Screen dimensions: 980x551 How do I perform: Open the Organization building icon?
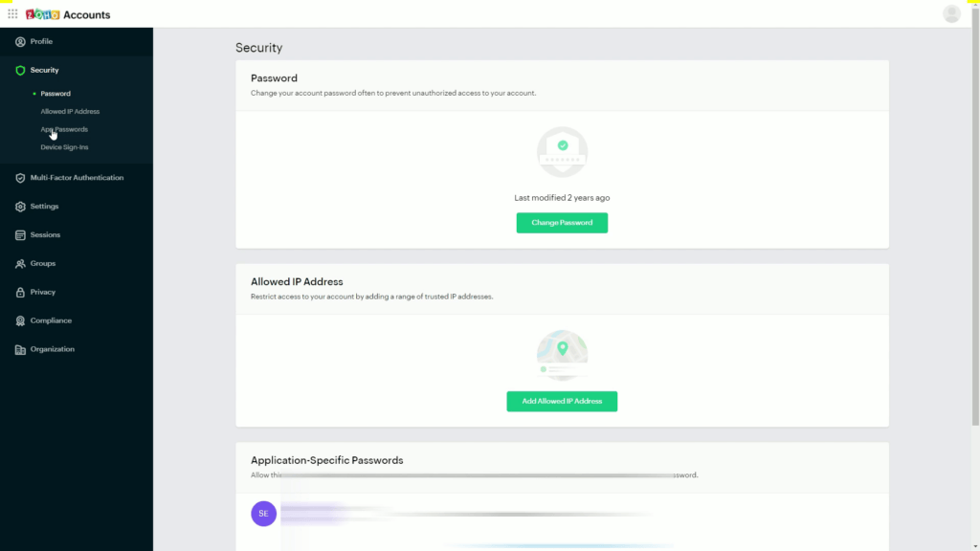coord(20,348)
